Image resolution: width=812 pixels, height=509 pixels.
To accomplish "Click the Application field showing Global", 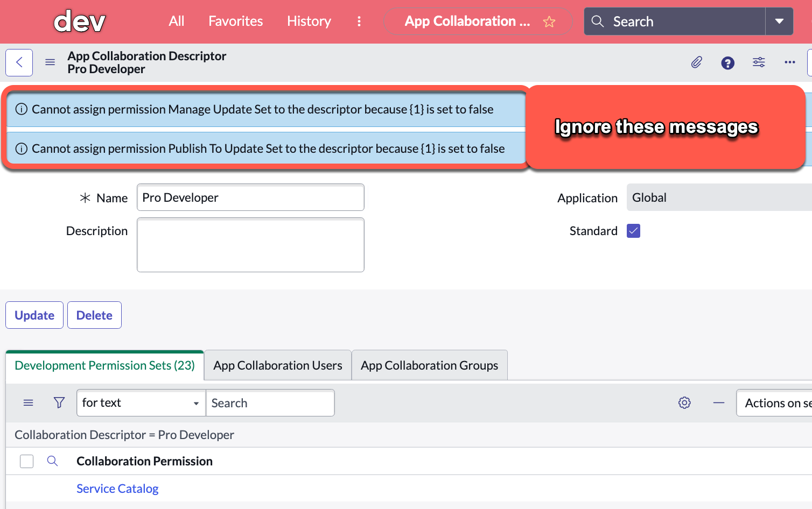I will click(x=719, y=197).
